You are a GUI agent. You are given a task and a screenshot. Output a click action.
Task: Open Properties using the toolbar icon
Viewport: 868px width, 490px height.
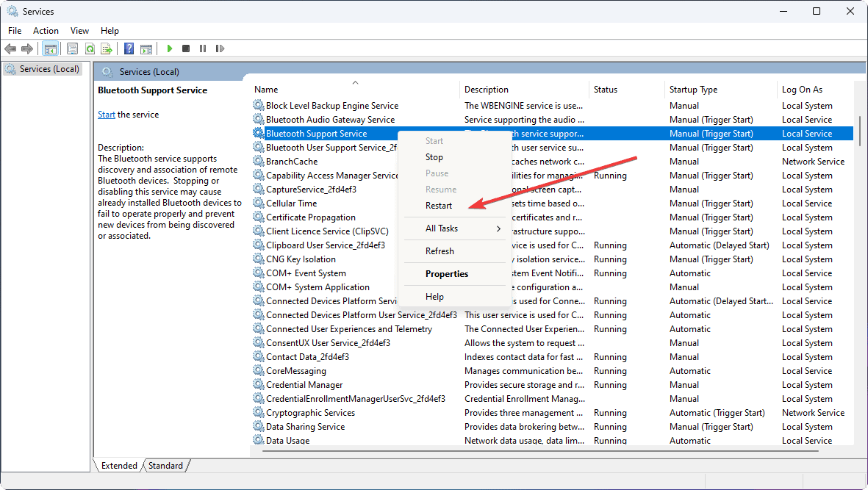tap(71, 48)
